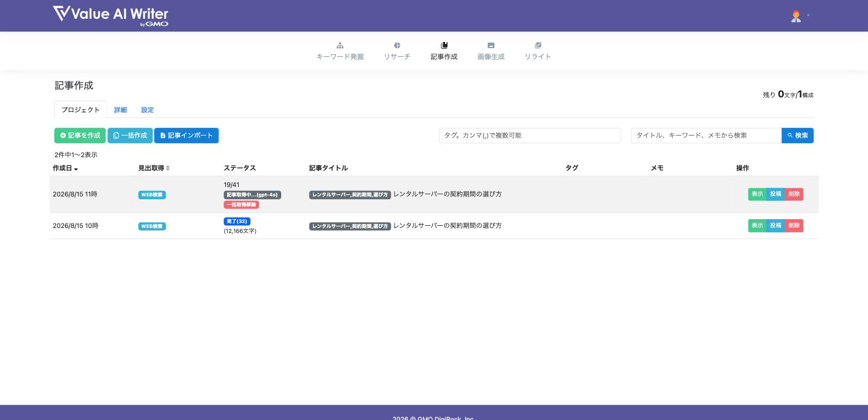
Task: Click the 一括作成 button
Action: [130, 136]
